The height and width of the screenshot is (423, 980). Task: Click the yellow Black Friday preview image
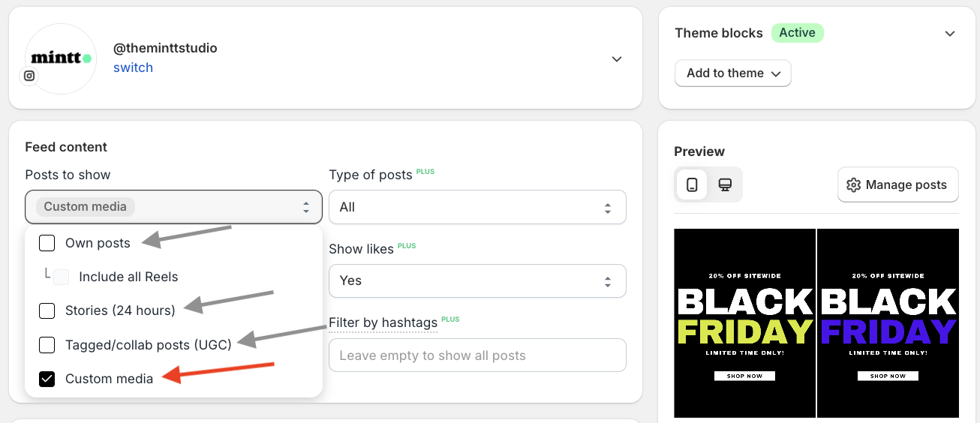click(x=744, y=323)
